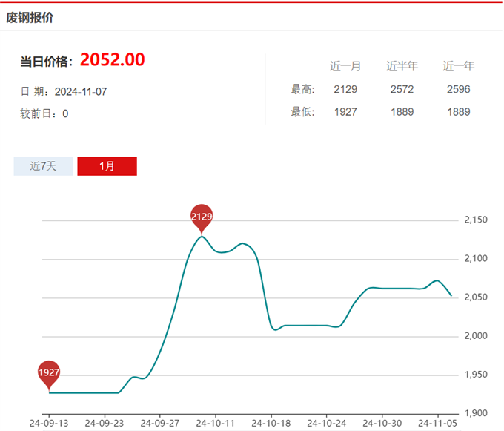Click the 废钢报价 section title
The height and width of the screenshot is (431, 504).
coord(30,17)
